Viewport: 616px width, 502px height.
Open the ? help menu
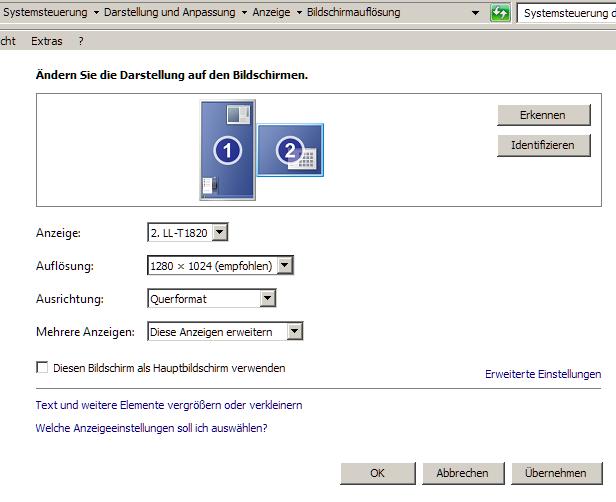pyautogui.click(x=81, y=41)
